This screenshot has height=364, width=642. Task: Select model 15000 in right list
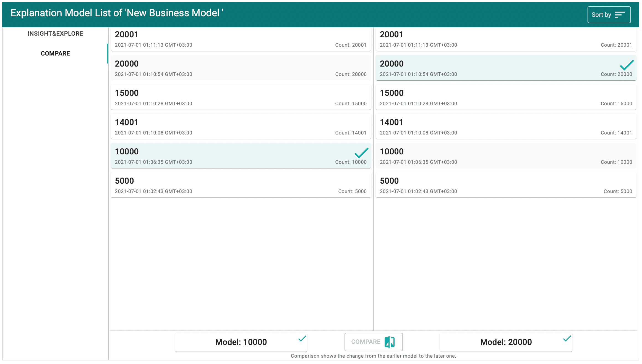pos(506,97)
